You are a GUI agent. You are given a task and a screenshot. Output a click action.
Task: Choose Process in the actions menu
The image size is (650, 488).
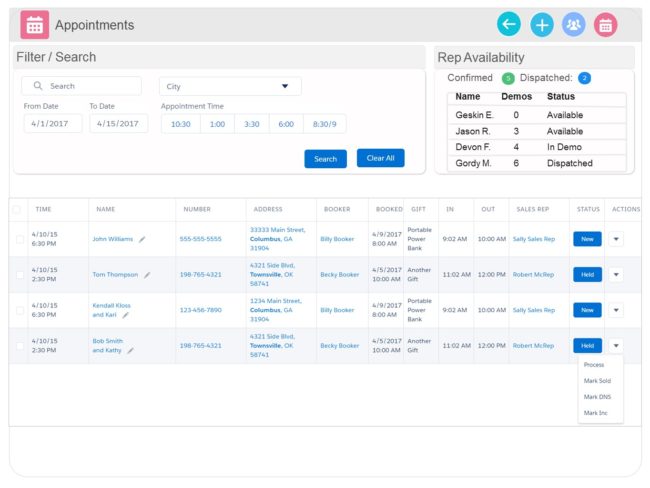click(x=594, y=365)
